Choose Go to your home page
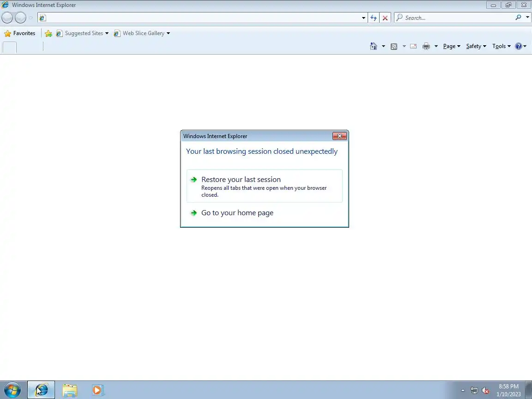Screen dimensions: 532x399 point(265,213)
